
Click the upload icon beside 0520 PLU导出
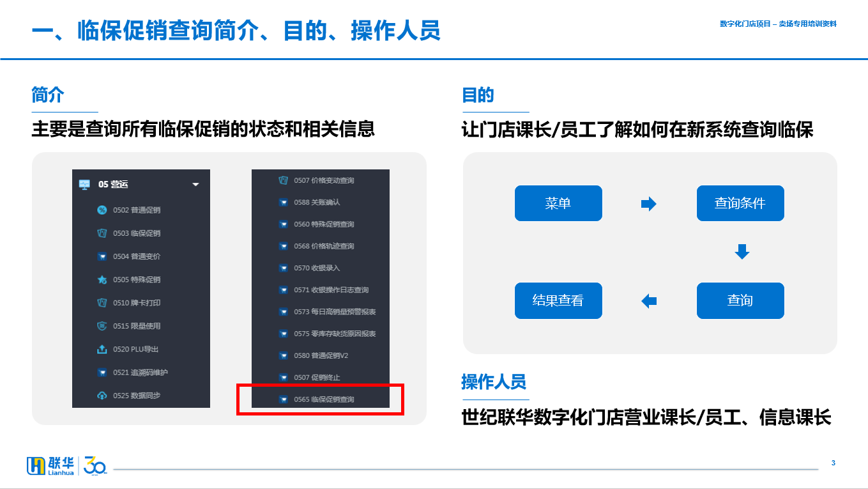point(102,349)
